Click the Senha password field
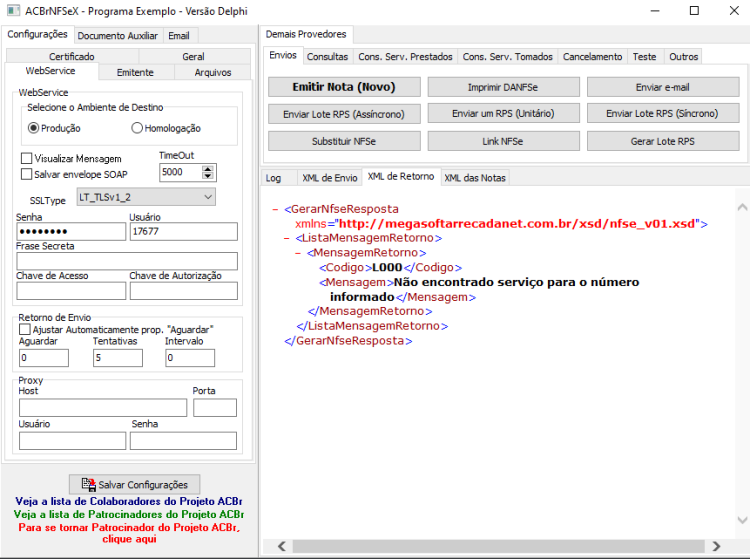 tap(71, 231)
